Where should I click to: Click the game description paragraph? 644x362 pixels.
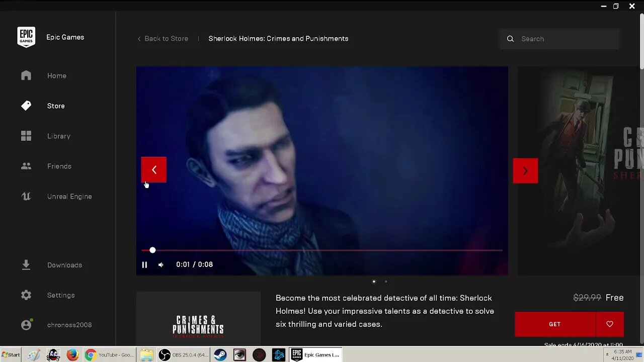click(x=385, y=311)
